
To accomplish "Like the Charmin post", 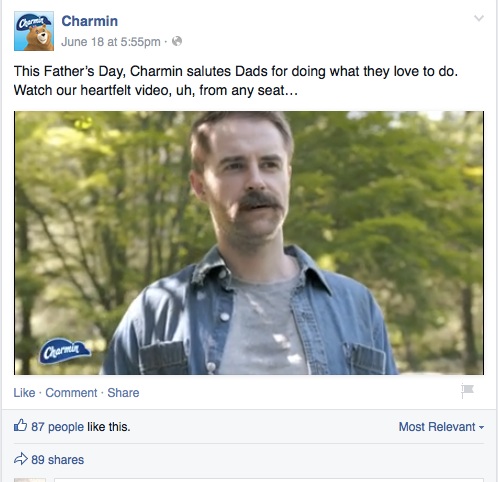I will point(24,393).
